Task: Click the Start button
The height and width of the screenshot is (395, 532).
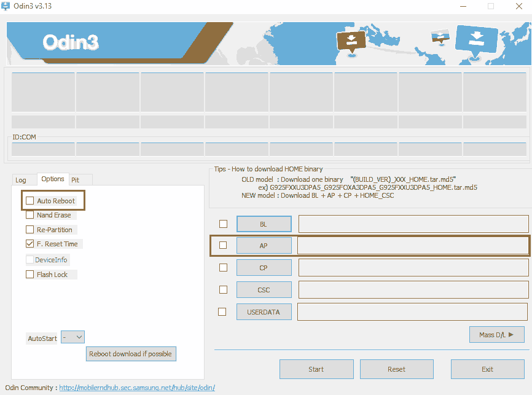Action: (316, 369)
